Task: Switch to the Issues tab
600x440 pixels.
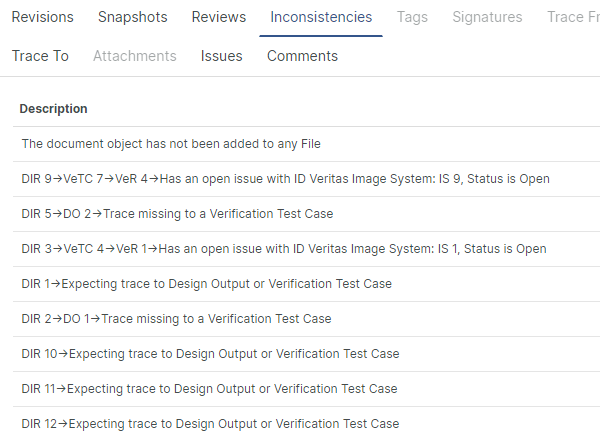Action: click(221, 56)
